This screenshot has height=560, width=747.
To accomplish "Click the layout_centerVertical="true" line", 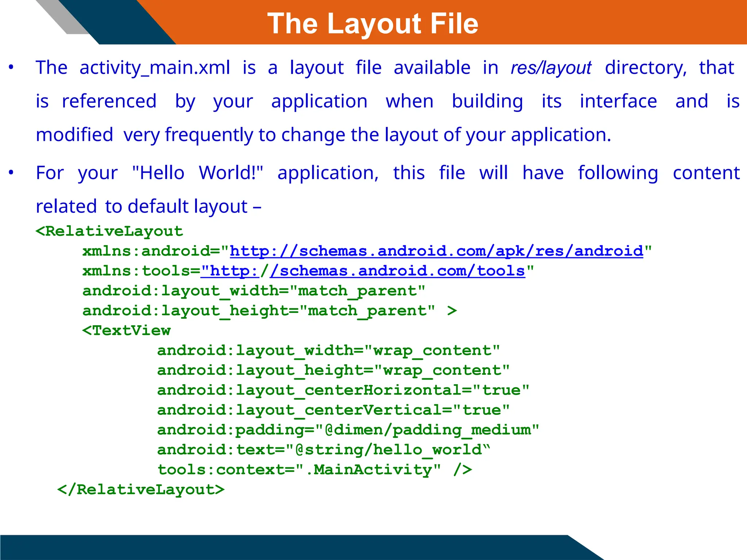I will tap(333, 410).
